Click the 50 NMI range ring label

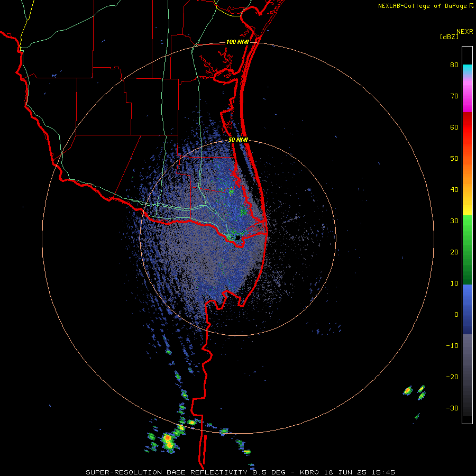238,140
